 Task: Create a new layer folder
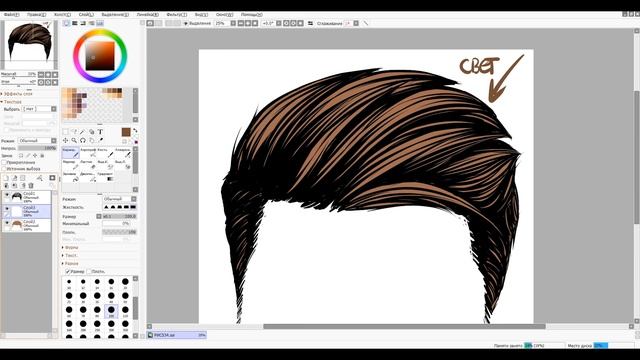[22, 178]
